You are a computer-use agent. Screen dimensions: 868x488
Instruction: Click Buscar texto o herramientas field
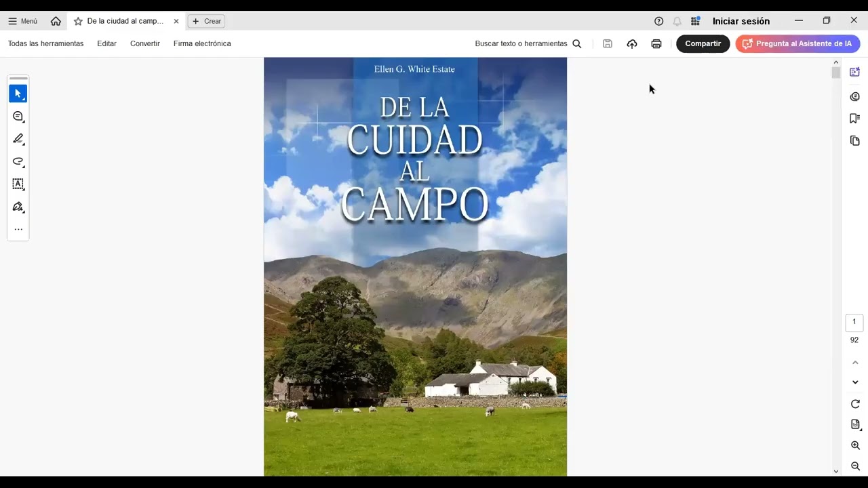click(521, 43)
